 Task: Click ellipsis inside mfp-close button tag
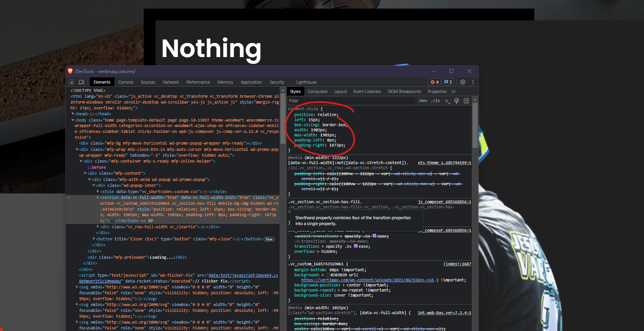[238, 239]
